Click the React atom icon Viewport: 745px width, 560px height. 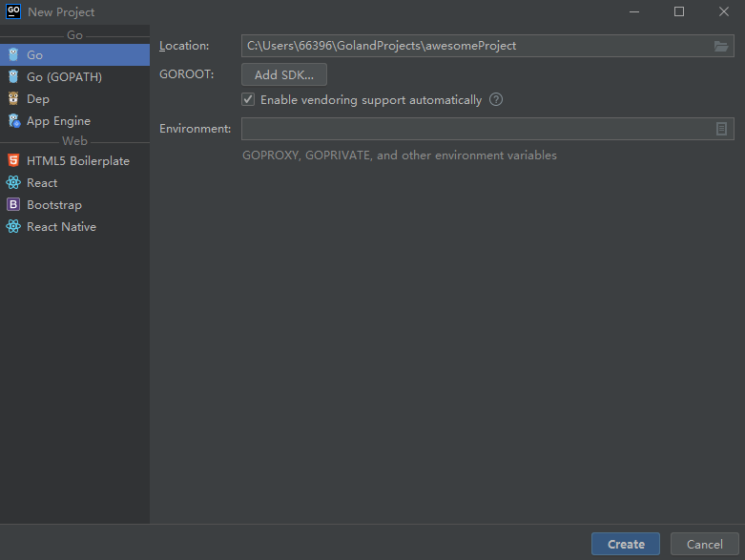pos(13,183)
